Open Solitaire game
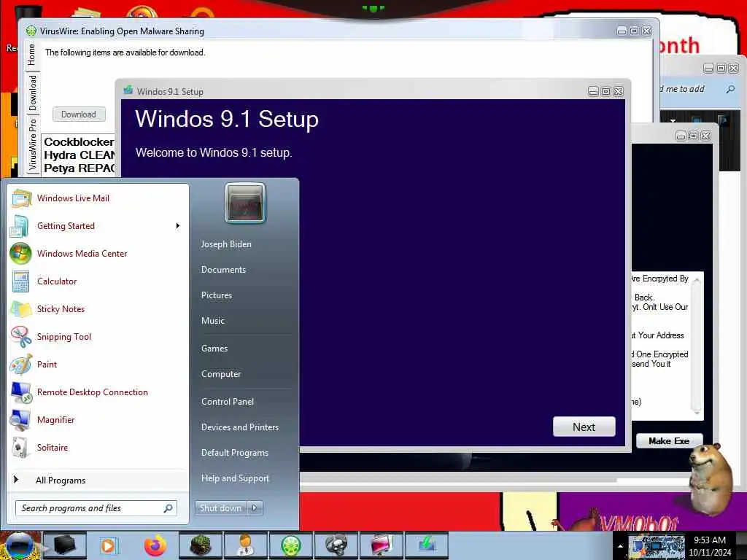The width and height of the screenshot is (747, 560). click(x=53, y=447)
